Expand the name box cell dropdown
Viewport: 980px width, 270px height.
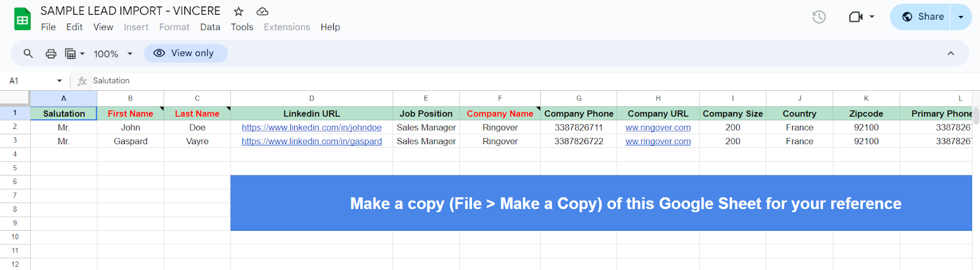[59, 80]
